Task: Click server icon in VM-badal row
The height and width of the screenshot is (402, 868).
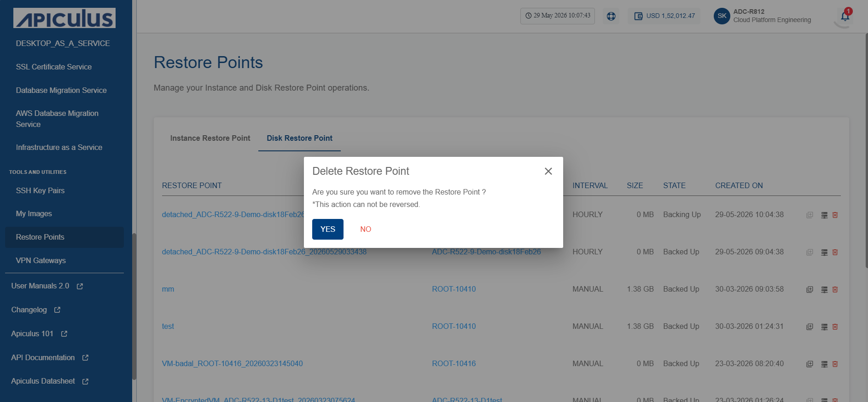Action: tap(824, 364)
